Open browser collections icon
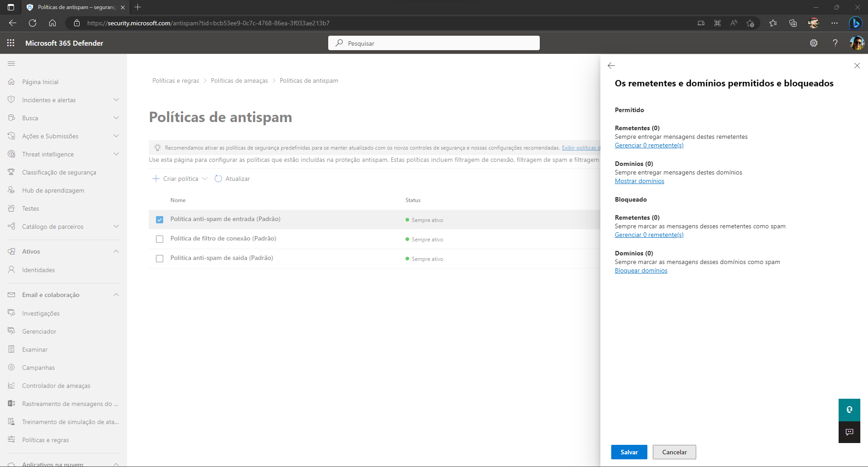 tap(793, 23)
